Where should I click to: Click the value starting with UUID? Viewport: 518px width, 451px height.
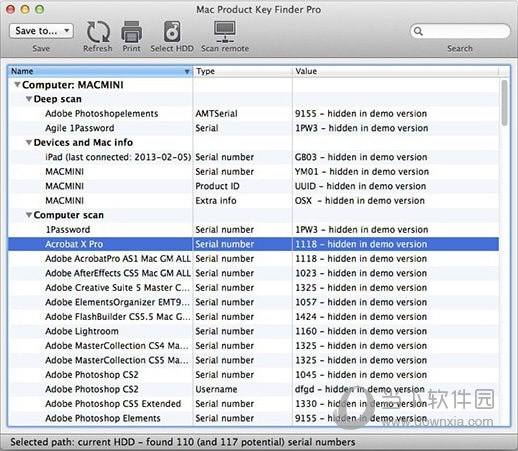point(360,186)
